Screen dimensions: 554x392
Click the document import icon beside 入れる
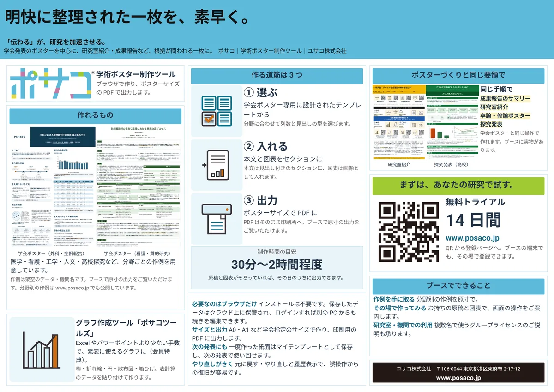click(216, 164)
